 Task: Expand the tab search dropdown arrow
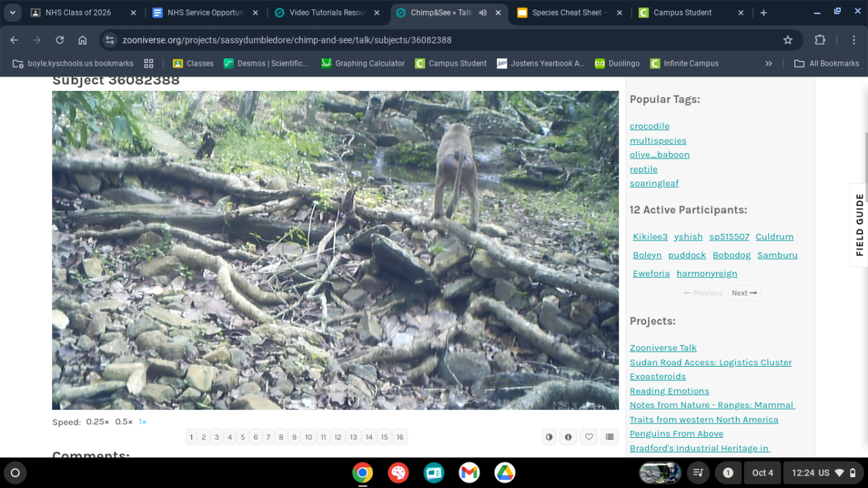[x=12, y=13]
